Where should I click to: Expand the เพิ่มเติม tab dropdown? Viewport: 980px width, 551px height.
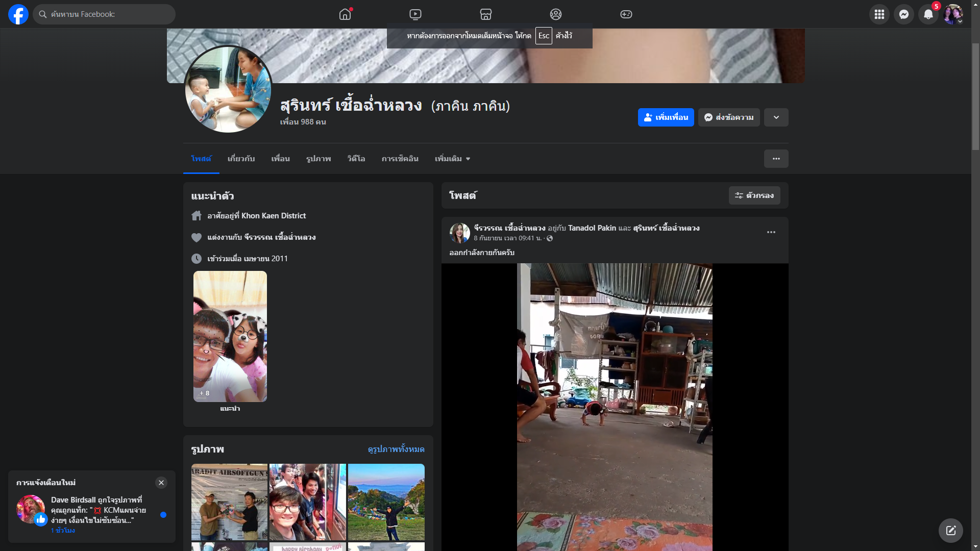click(x=452, y=159)
